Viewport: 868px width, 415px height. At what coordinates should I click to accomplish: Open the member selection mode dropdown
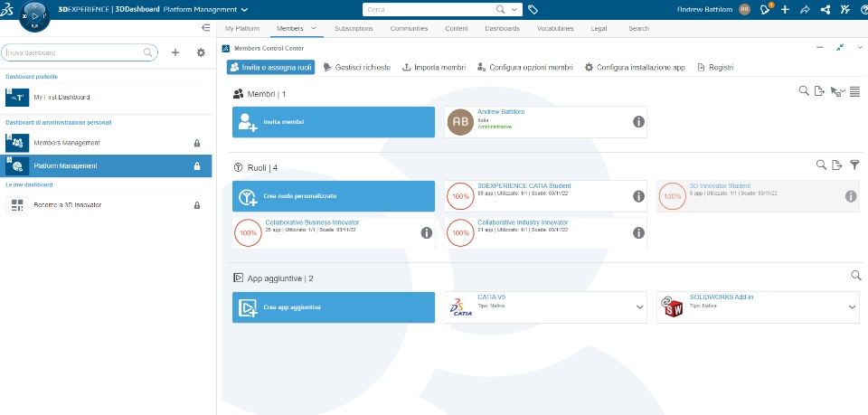click(x=838, y=91)
